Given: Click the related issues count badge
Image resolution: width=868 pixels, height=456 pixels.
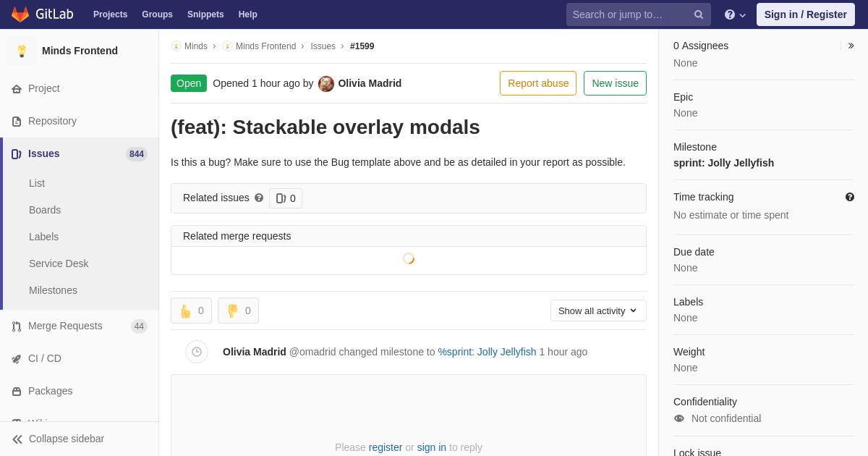Looking at the screenshot, I should (286, 198).
